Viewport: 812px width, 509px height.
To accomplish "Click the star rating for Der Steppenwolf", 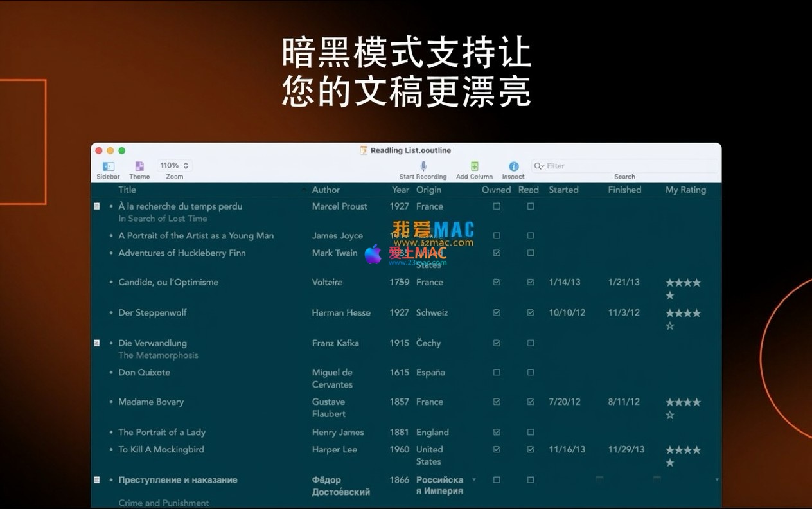I will (x=683, y=314).
